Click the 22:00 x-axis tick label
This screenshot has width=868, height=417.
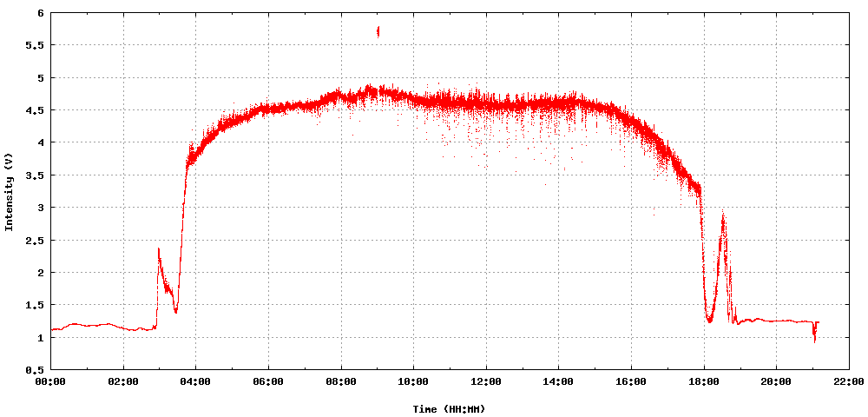coord(849,381)
